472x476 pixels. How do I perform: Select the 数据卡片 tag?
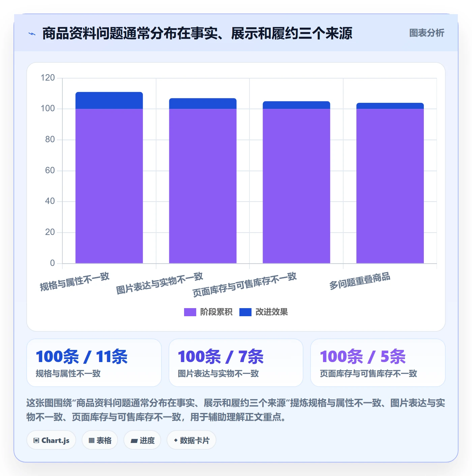coord(191,440)
